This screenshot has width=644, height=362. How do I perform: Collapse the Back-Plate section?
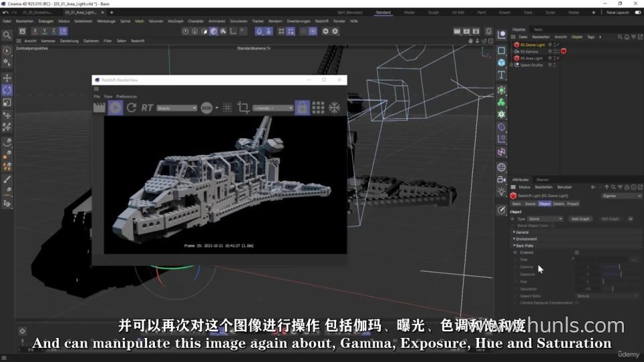coord(523,245)
